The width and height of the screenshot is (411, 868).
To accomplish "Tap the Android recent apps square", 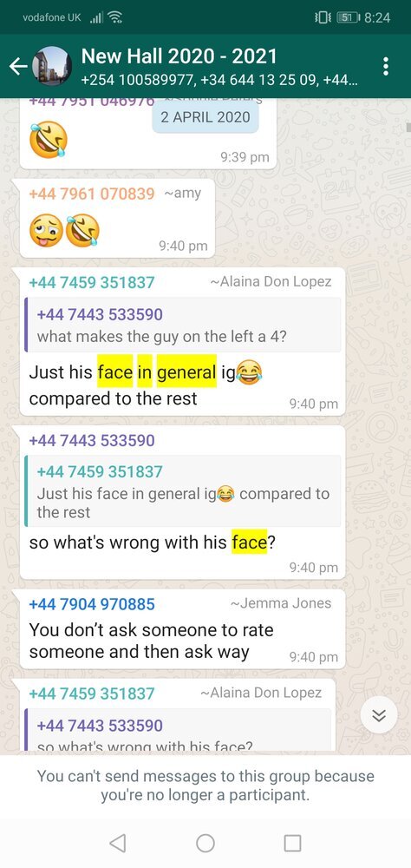I will pos(292,843).
